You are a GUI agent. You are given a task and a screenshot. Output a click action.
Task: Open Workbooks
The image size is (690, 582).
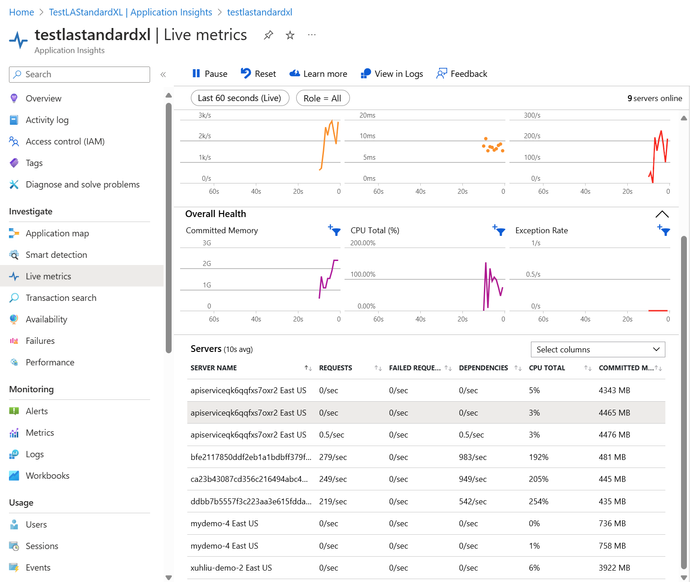pyautogui.click(x=81, y=476)
